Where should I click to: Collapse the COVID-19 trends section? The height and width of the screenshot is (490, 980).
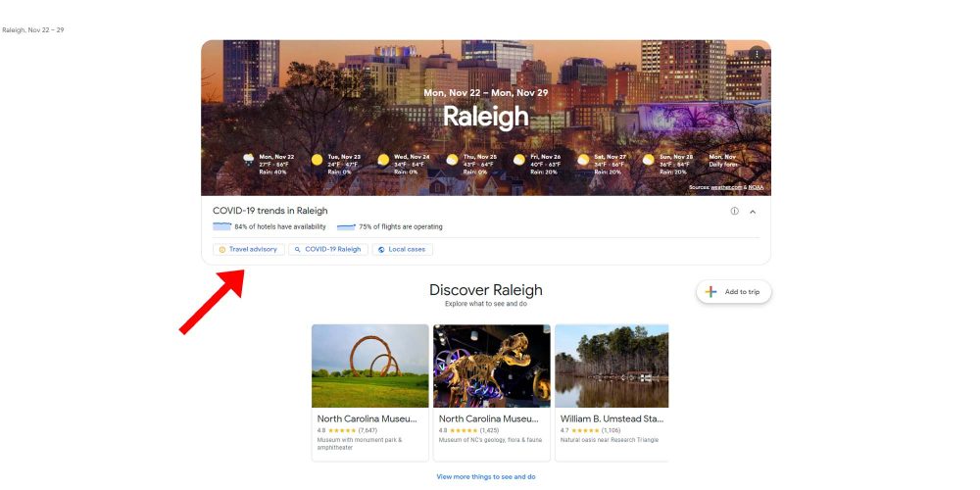click(753, 212)
